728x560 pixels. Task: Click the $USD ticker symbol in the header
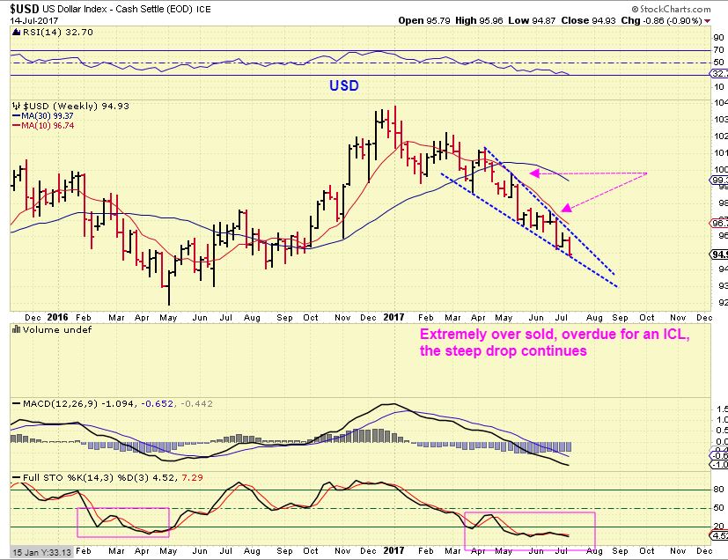tap(25, 9)
